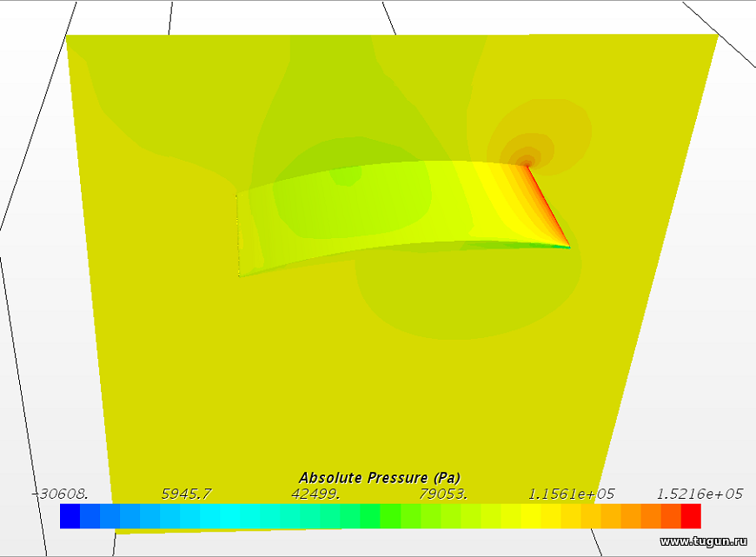This screenshot has height=557, width=756.
Task: Click the 'Absolute Pressure (Pa)' legend title
Action: click(x=380, y=477)
